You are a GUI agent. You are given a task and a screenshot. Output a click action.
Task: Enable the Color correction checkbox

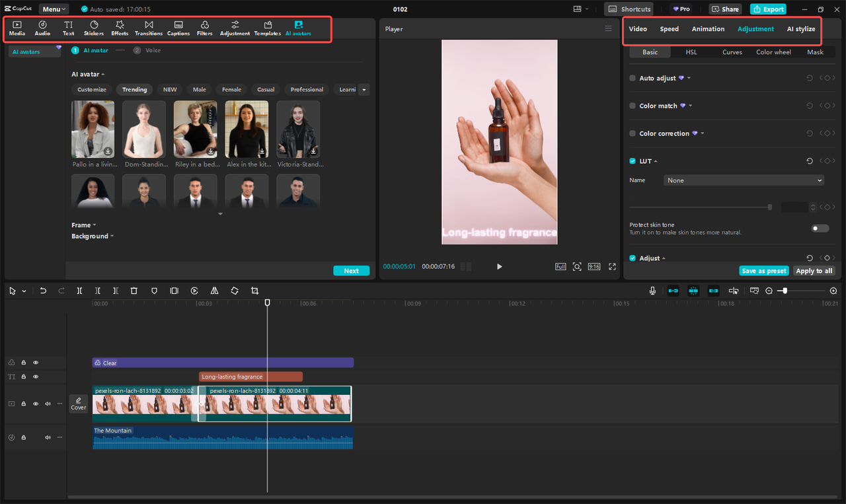pos(633,133)
